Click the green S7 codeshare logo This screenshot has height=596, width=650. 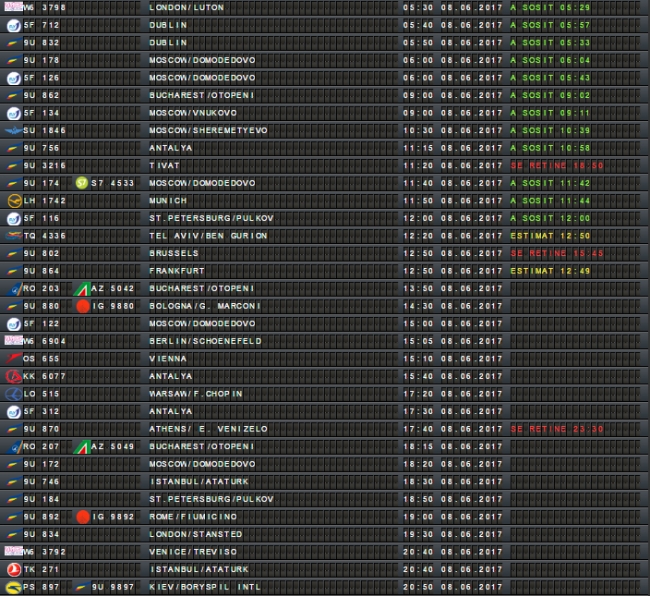click(82, 183)
